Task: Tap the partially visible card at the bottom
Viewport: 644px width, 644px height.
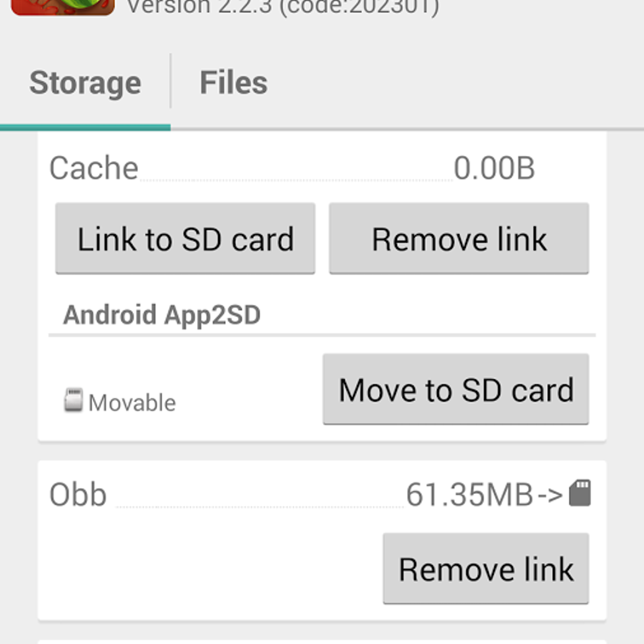Action: pyautogui.click(x=322, y=642)
